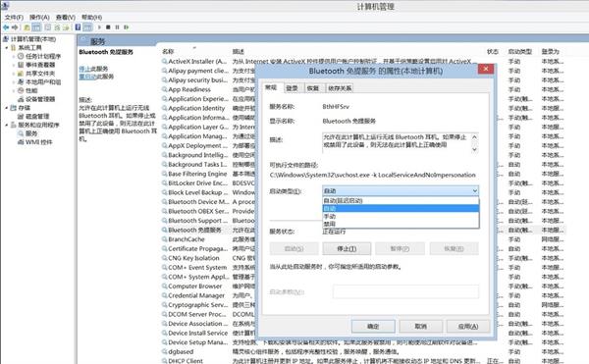This screenshot has height=364, width=589.
Task: Collapse the 系统工具 tree node
Action: pyautogui.click(x=7, y=48)
